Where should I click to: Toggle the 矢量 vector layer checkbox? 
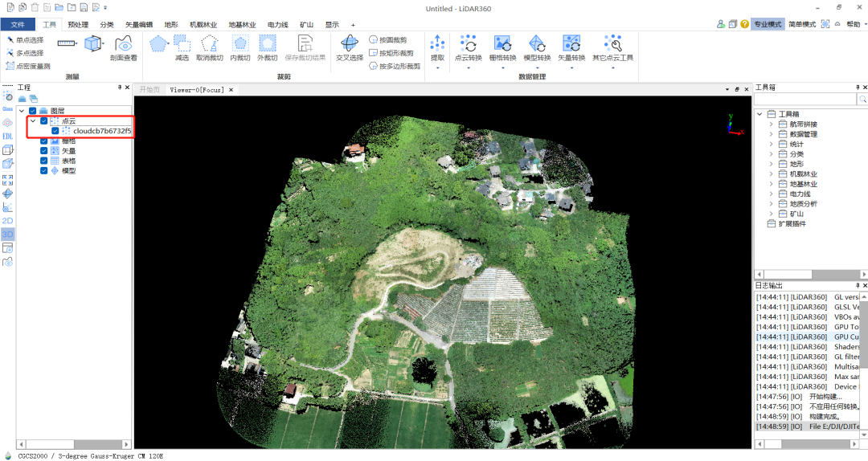[43, 150]
